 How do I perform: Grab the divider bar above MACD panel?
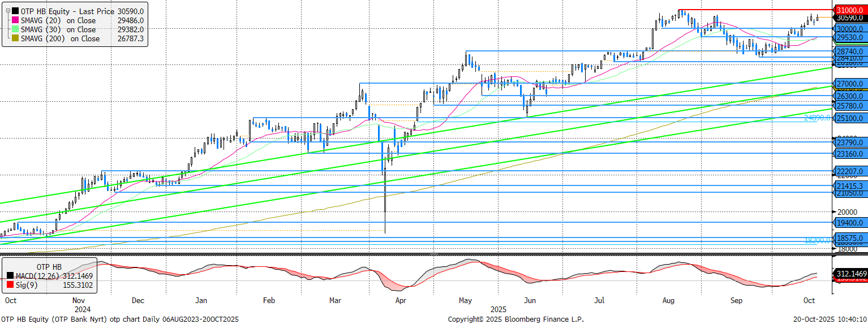[x=416, y=254]
